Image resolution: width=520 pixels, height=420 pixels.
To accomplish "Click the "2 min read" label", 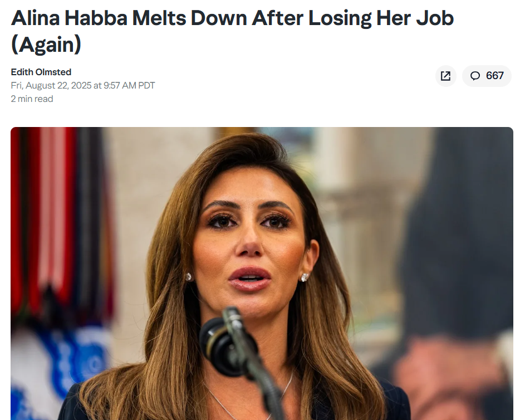I will point(32,99).
